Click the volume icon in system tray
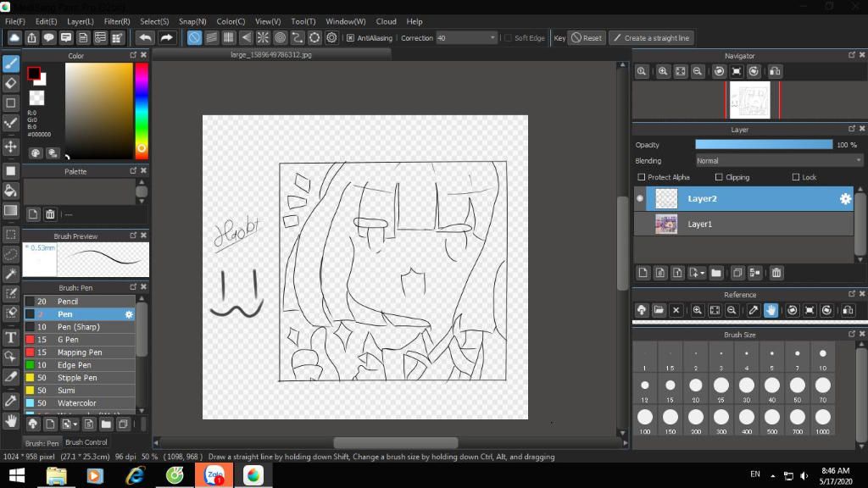The height and width of the screenshot is (488, 868). pyautogui.click(x=804, y=476)
